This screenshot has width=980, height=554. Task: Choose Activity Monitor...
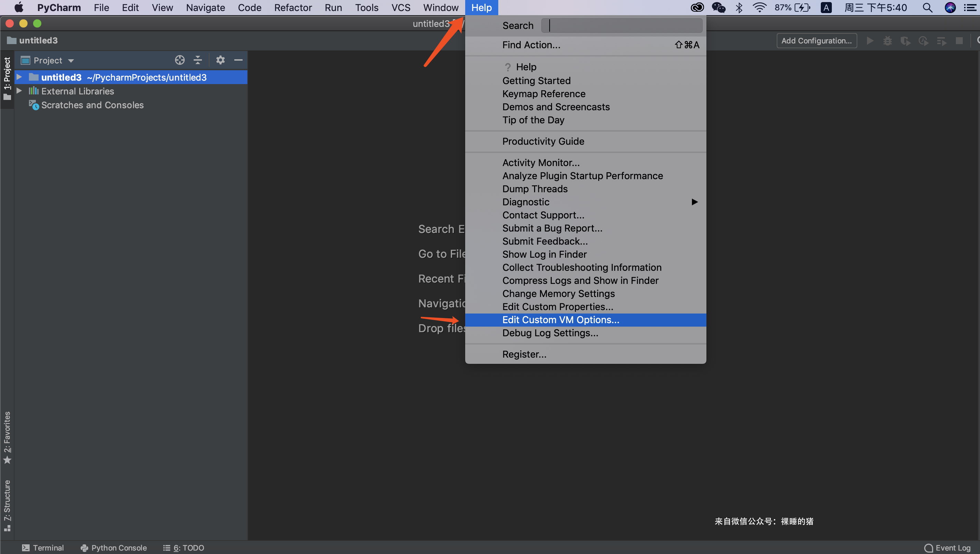(x=585, y=163)
